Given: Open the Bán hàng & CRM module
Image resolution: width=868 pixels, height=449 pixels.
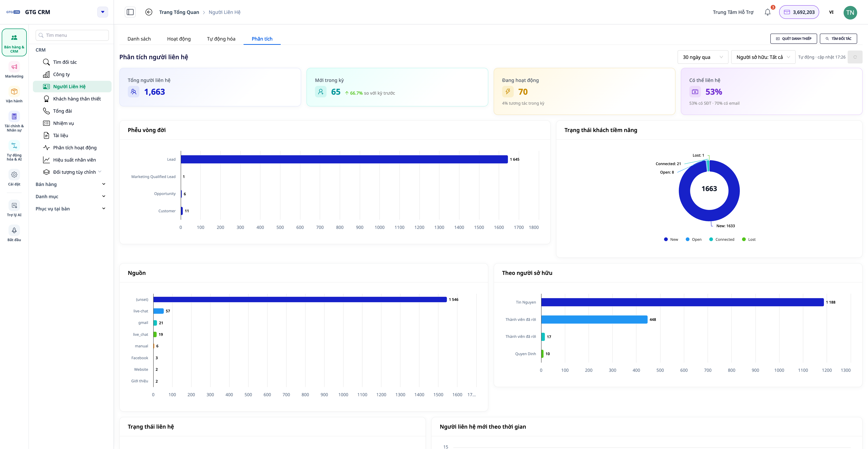Looking at the screenshot, I should (14, 42).
